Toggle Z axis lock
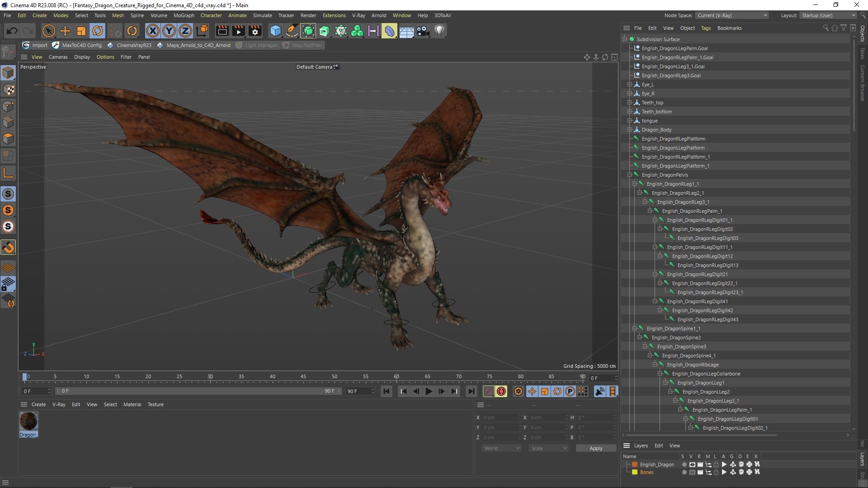 (185, 31)
